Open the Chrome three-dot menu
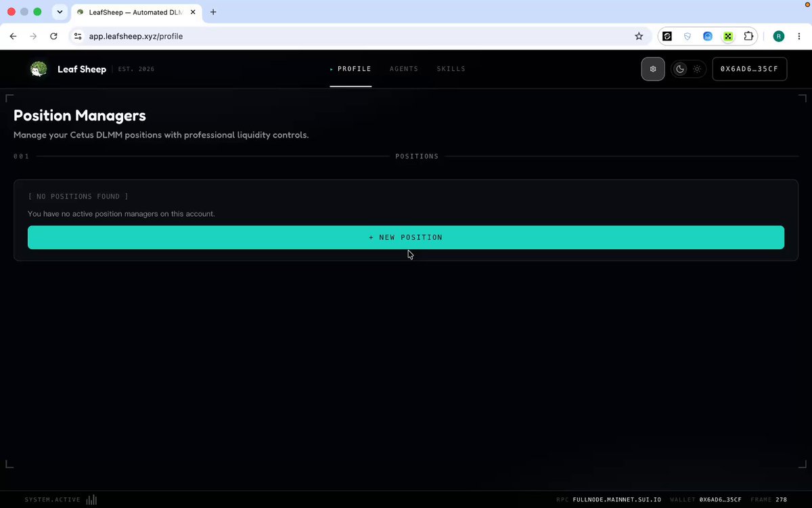The image size is (812, 508). pos(799,37)
